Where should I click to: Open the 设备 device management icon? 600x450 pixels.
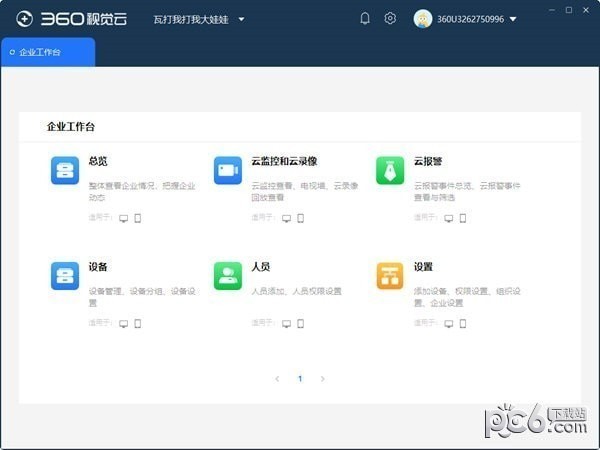coord(65,276)
